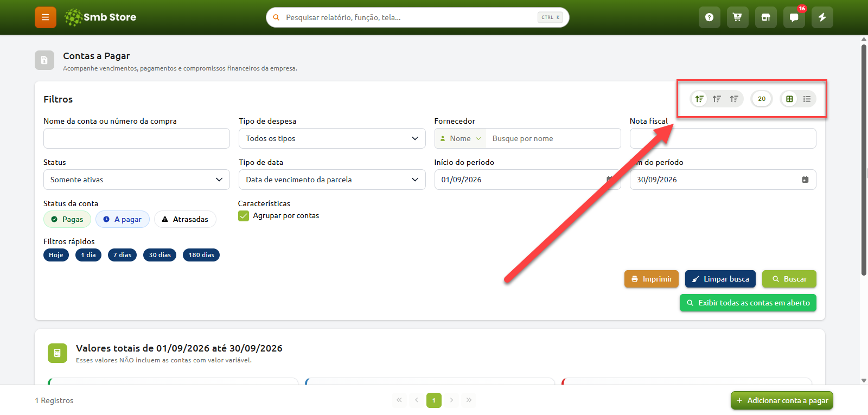Screen dimensions: 868x415
Task: Click the Limpar busca button
Action: (x=720, y=279)
